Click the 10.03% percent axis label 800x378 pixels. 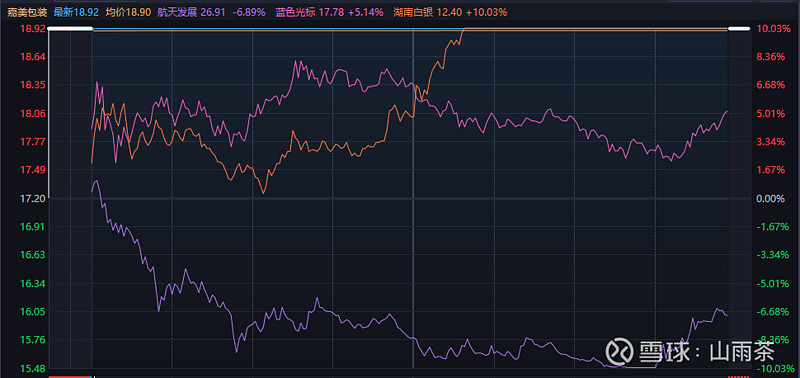pos(772,29)
